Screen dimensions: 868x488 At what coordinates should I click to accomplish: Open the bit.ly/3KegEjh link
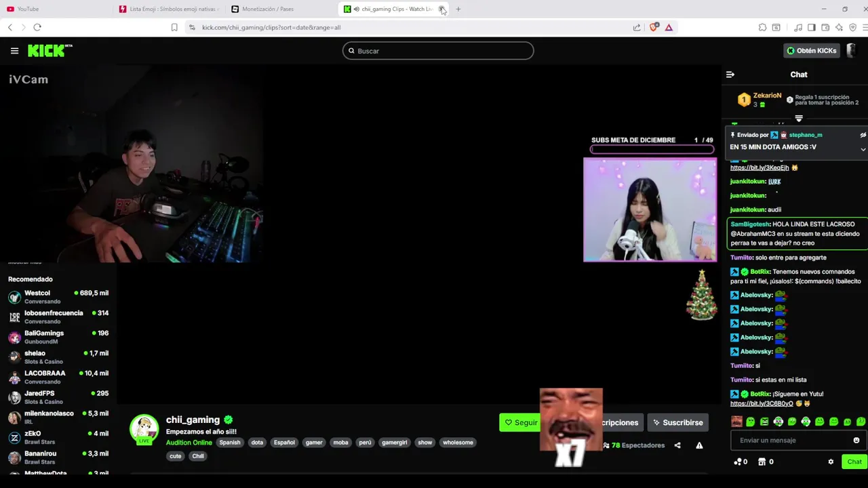pyautogui.click(x=759, y=167)
